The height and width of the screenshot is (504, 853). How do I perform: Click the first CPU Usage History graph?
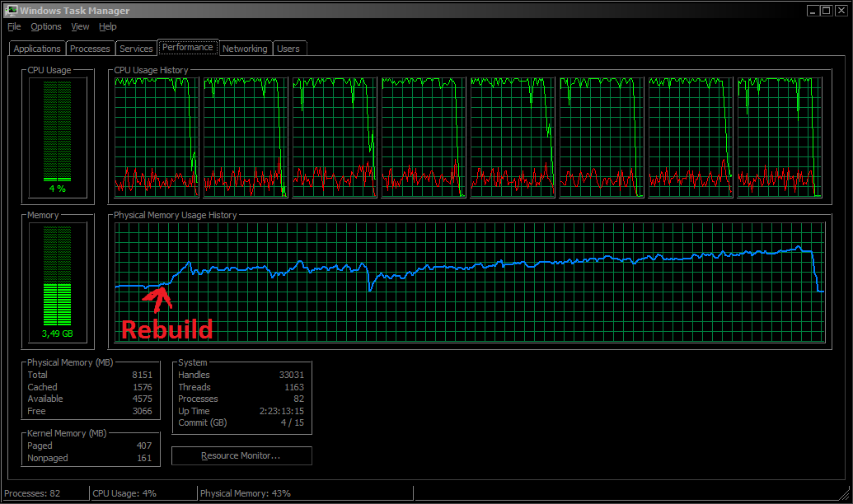point(156,138)
